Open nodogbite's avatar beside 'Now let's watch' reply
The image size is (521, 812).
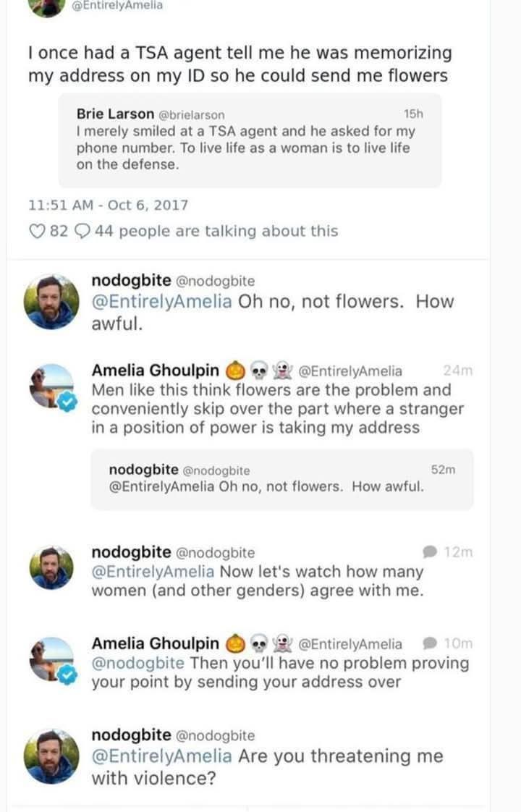50,567
